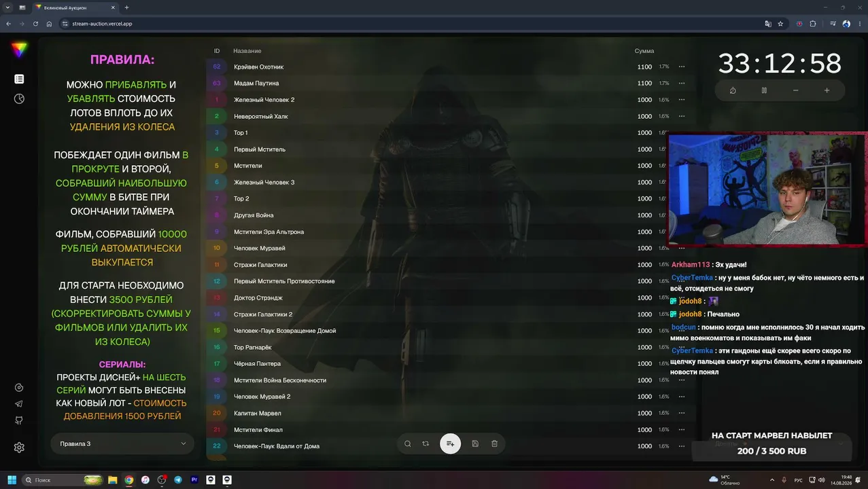Click the 1000 sum for Человек Муравей 2
The image size is (868, 489).
point(644,397)
